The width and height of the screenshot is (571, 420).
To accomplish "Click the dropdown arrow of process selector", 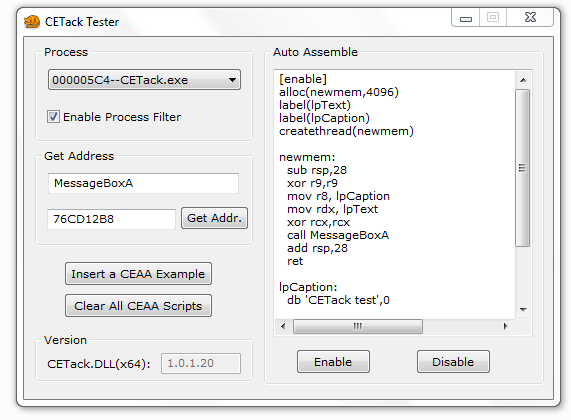I will coord(232,80).
